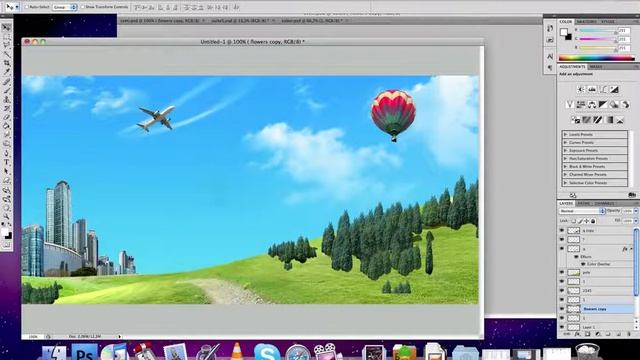Screen dimensions: 640x360
Task: Expand Exposure Presets list
Action: coord(565,151)
